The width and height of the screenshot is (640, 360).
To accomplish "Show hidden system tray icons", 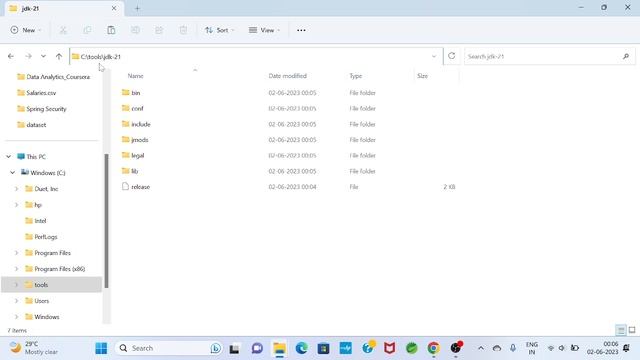I will pos(481,348).
